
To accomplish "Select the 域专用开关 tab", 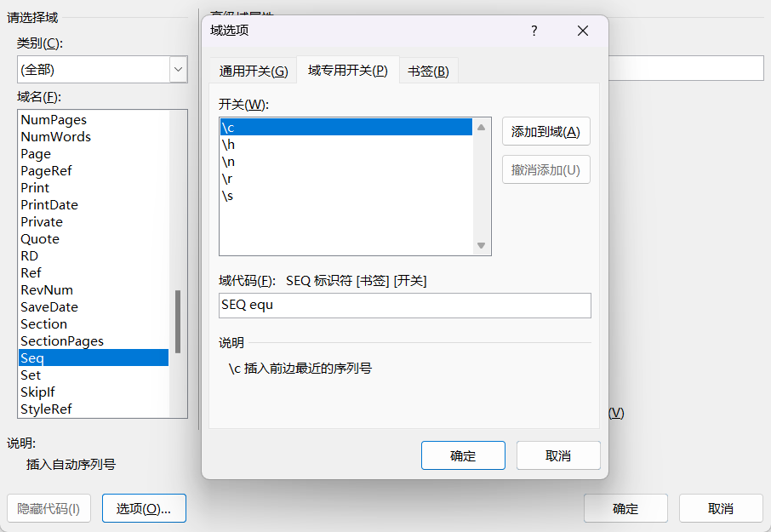I will (347, 71).
